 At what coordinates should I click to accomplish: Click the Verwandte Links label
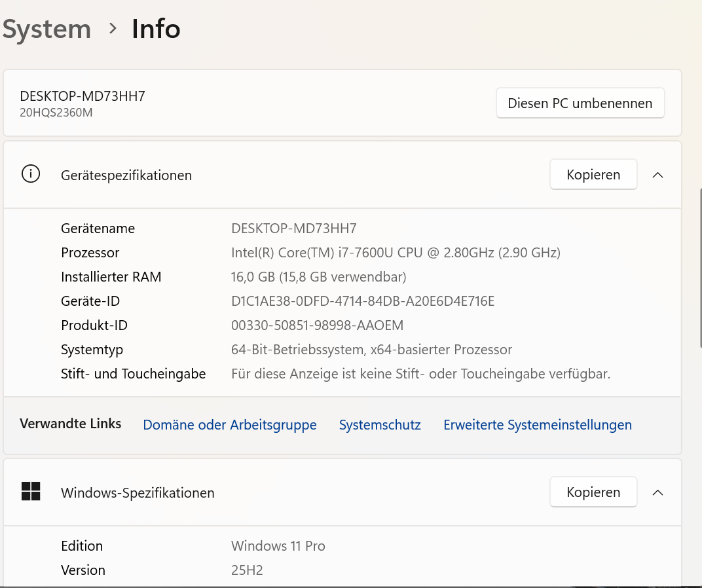coord(70,424)
